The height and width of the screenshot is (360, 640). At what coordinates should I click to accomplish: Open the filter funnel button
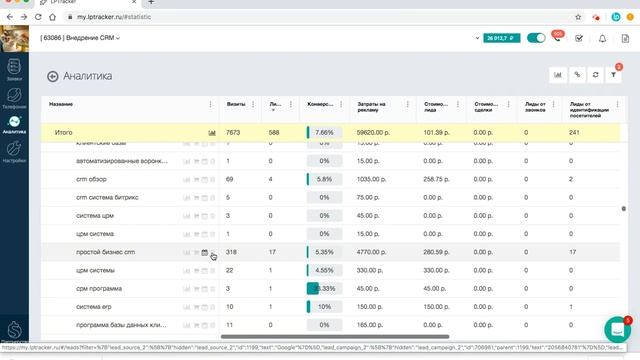click(x=613, y=75)
